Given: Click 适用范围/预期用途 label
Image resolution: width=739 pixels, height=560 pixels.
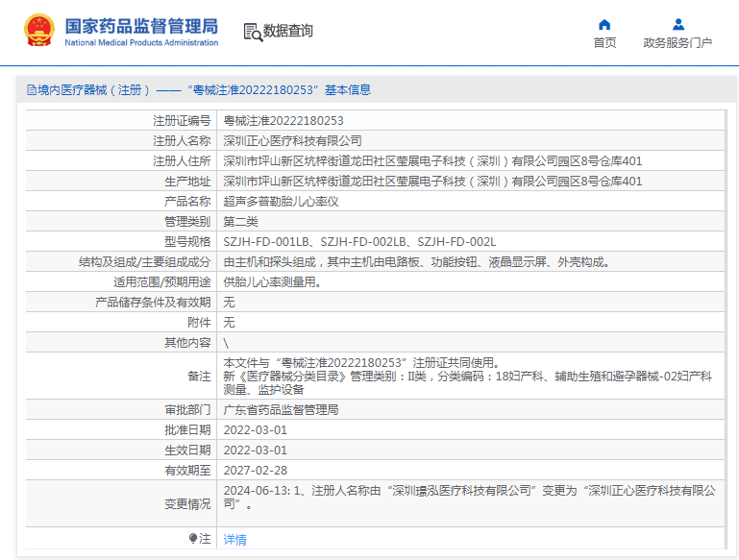Looking at the screenshot, I should click(x=161, y=282).
